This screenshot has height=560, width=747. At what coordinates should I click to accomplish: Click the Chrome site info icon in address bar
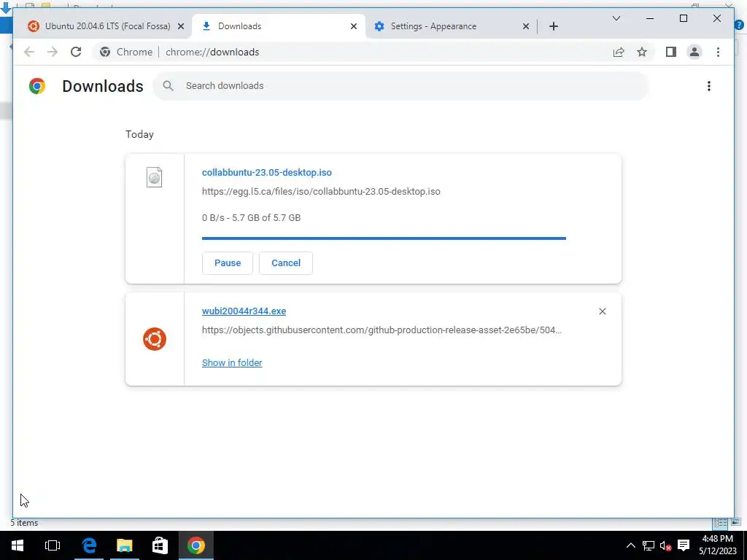tap(105, 52)
